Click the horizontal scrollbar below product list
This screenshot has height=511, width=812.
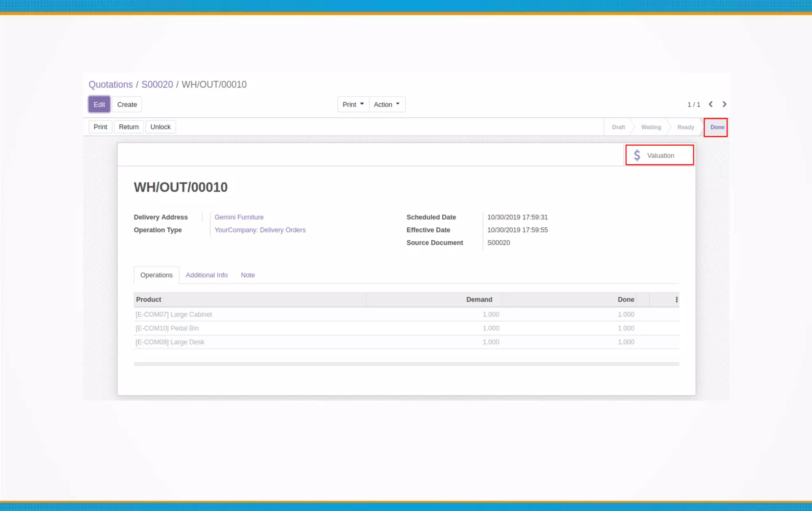click(406, 364)
